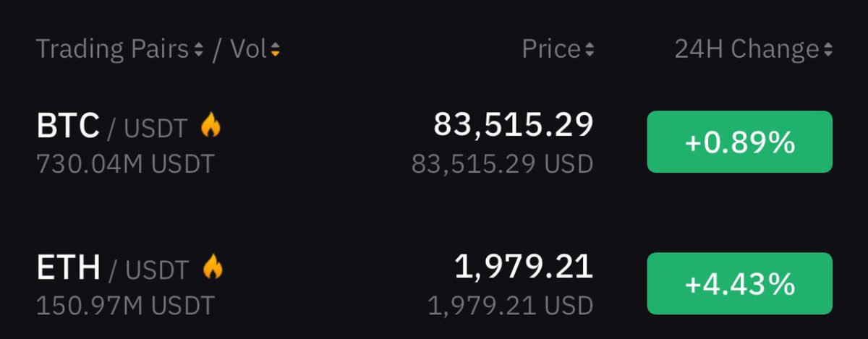Tap the +0.89% green change button
This screenshot has width=868, height=339.
coord(739,142)
